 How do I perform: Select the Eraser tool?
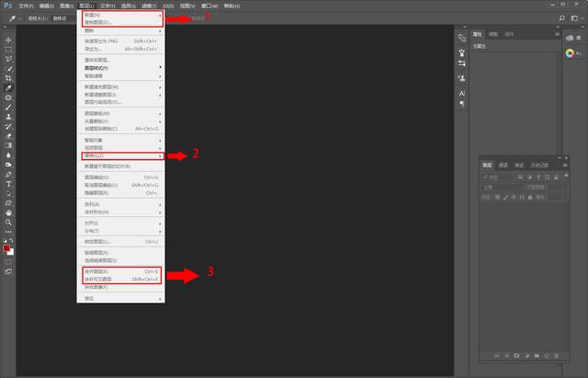[x=8, y=136]
